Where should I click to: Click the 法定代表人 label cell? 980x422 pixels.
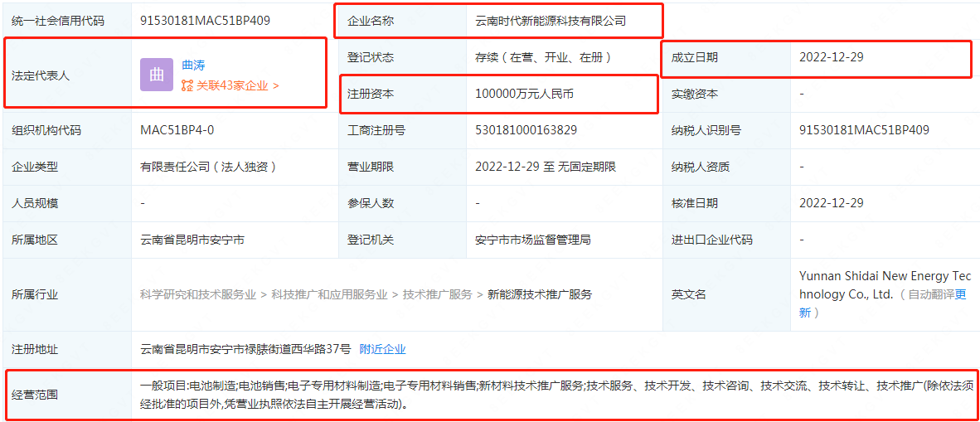pos(67,75)
